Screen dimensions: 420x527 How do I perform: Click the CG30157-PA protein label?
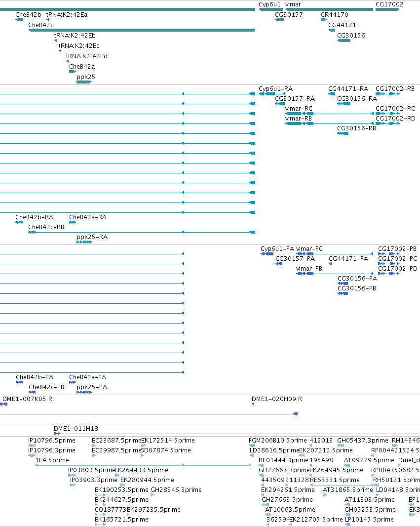click(295, 259)
